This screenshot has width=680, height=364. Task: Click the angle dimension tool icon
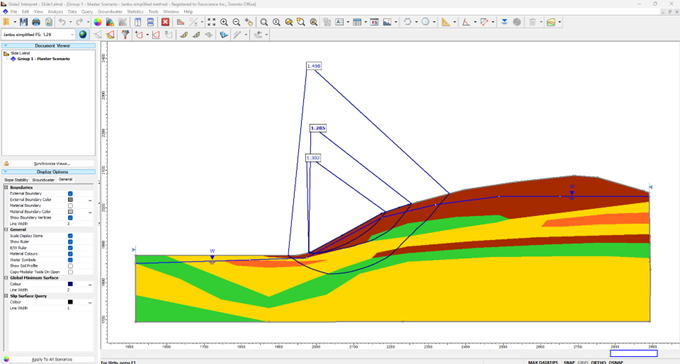tap(466, 22)
